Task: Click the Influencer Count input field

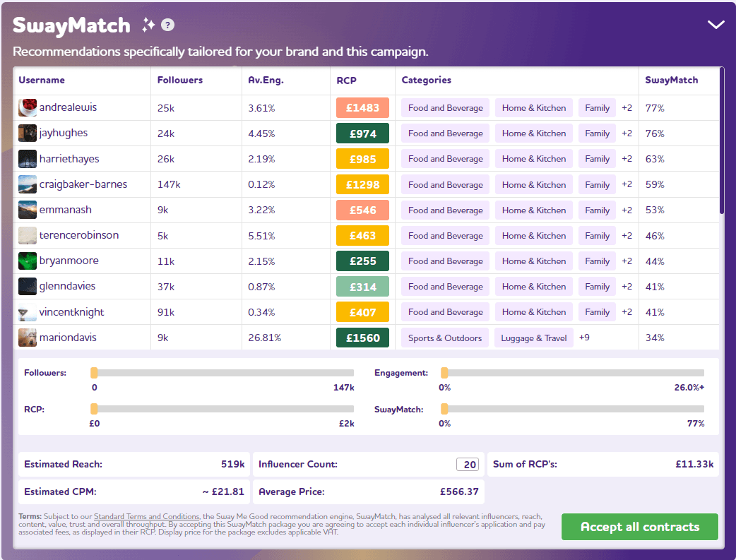Action: (x=468, y=464)
